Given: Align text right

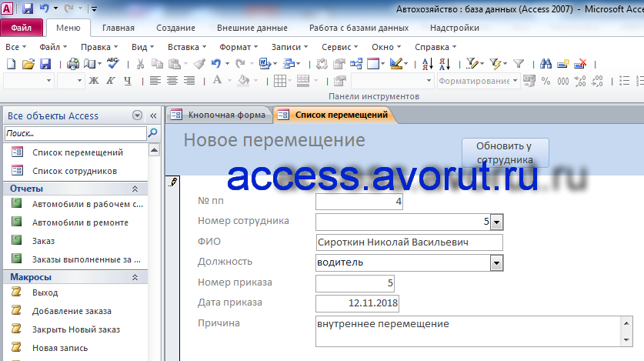Looking at the screenshot, I should coord(189,81).
